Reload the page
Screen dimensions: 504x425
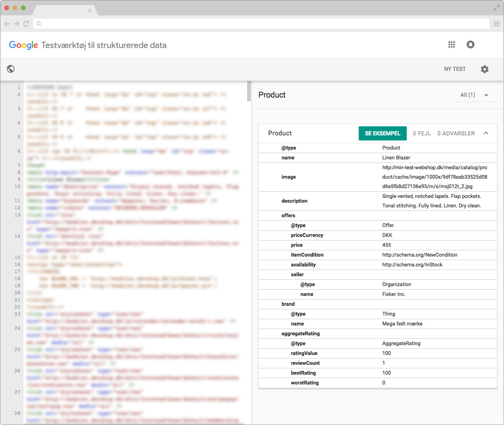[x=26, y=24]
